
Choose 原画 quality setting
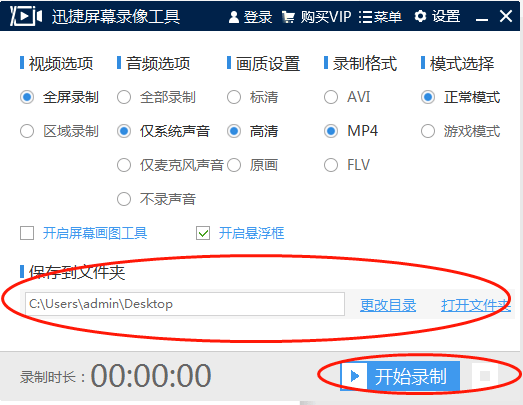click(x=234, y=165)
